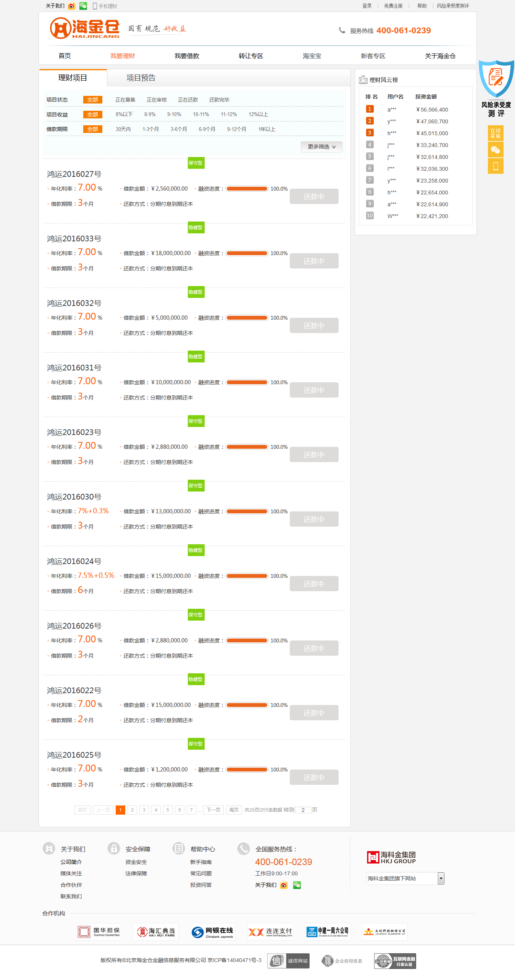Go to 下一页 in pagination
Screen dimensions: 515x980
(213, 810)
